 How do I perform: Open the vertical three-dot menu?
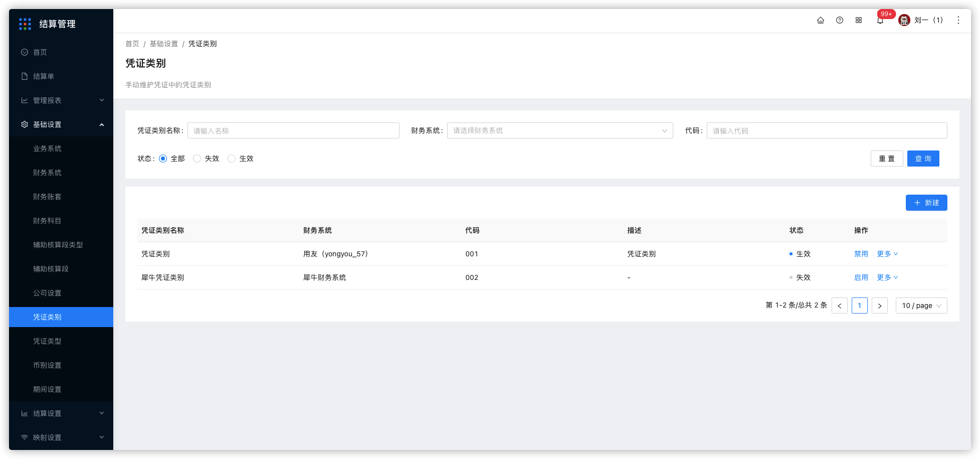958,20
